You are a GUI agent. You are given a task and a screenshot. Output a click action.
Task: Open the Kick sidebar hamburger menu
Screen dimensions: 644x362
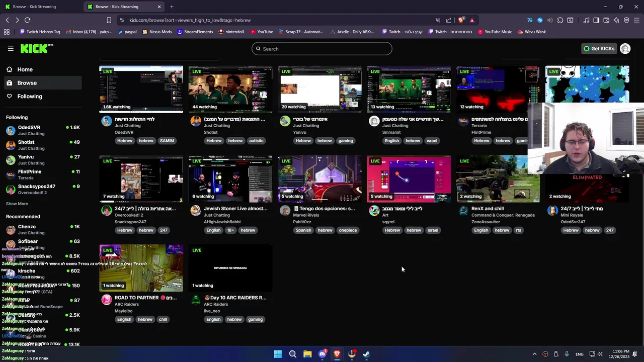point(11,49)
